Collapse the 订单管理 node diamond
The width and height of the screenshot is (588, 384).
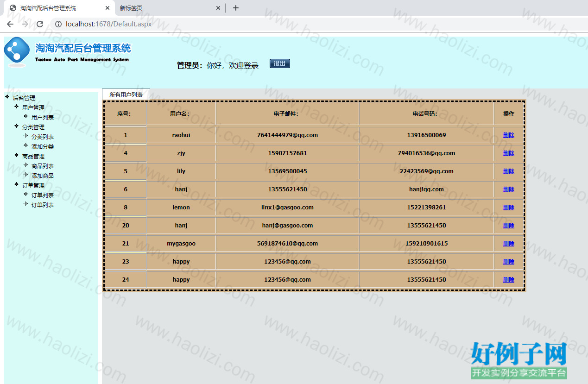[x=16, y=184]
